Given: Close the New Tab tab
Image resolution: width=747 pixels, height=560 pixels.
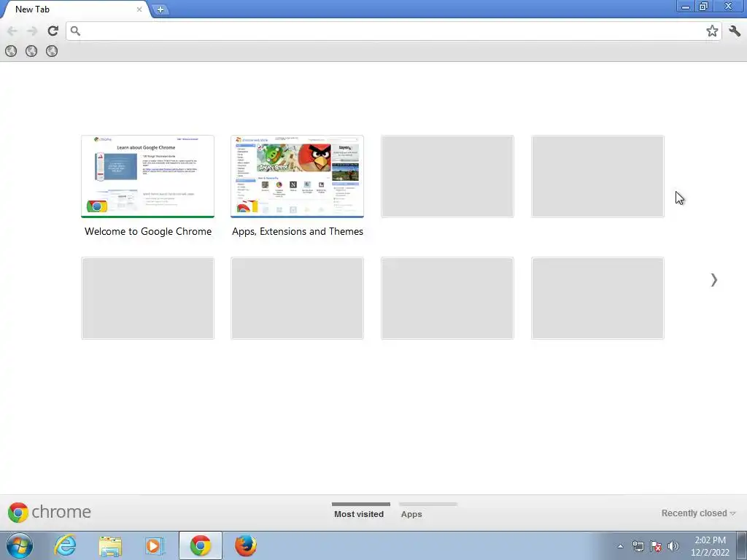Looking at the screenshot, I should pyautogui.click(x=139, y=9).
